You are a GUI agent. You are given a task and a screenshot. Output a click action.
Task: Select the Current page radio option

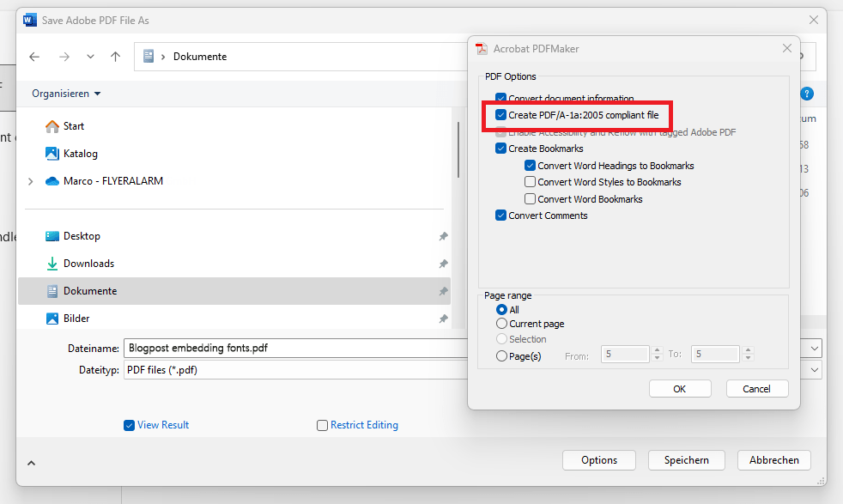pos(501,324)
